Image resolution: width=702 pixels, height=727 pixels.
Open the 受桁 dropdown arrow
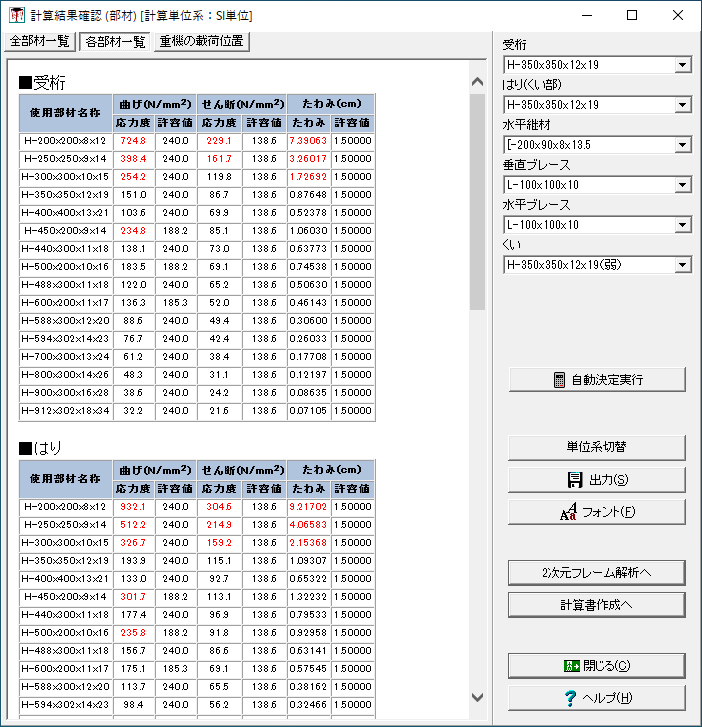tap(682, 65)
